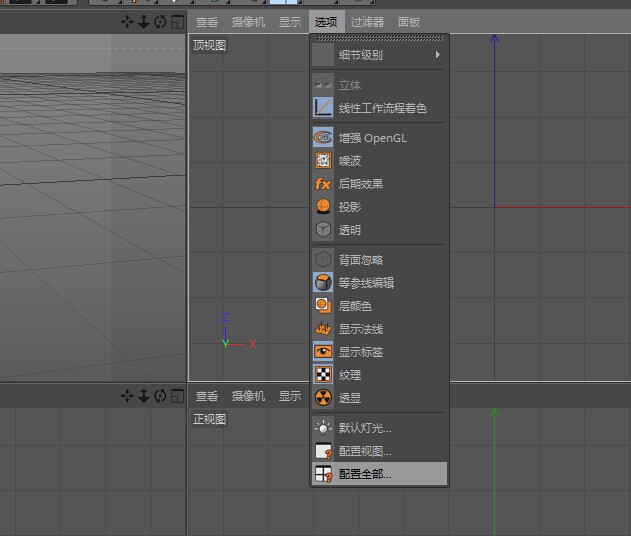Screen dimensions: 631x536
Task: Click rotate icon of perspective viewport
Action: tap(160, 22)
